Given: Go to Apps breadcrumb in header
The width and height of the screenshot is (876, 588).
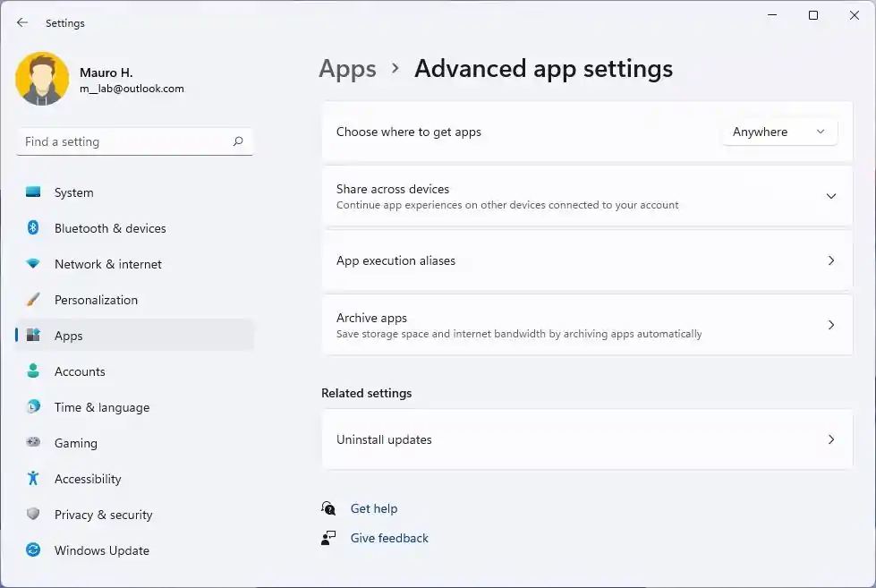Looking at the screenshot, I should click(x=347, y=69).
